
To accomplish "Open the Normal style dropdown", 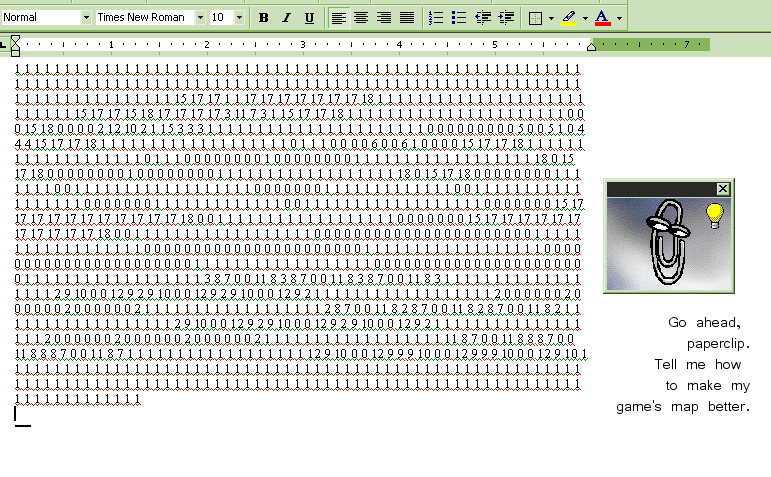I will tap(85, 18).
